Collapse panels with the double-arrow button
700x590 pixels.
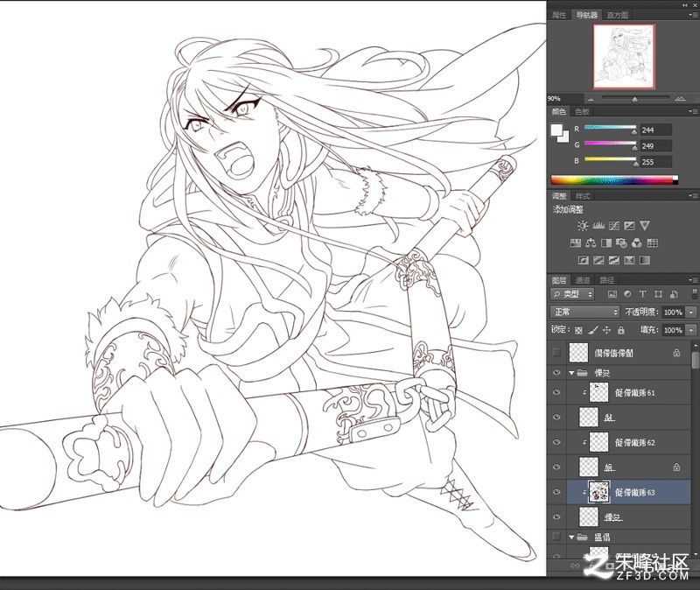(685, 4)
